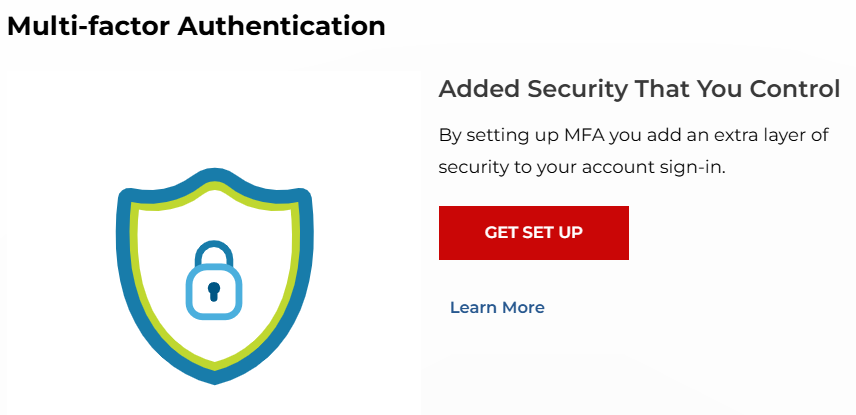The height and width of the screenshot is (415, 856).
Task: Click the top center peak of shield
Action: [x=215, y=176]
